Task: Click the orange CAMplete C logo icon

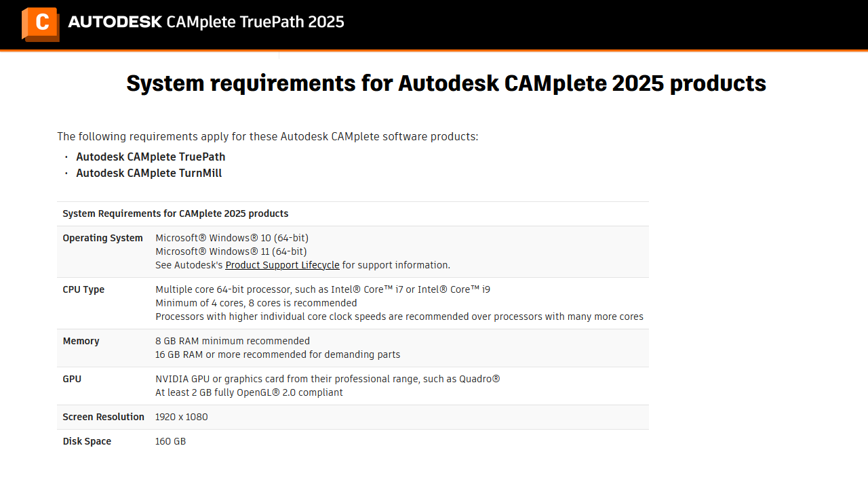Action: pos(41,24)
